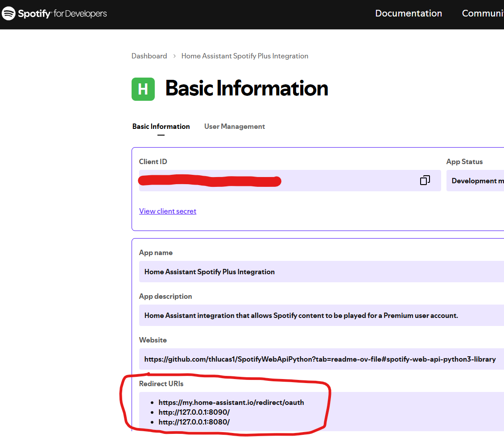Click the App name value field
The image size is (504, 437).
pos(322,272)
